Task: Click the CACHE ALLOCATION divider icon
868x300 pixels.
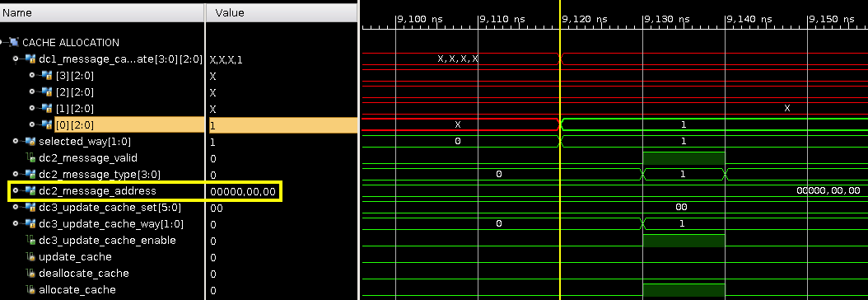Action: pos(13,42)
